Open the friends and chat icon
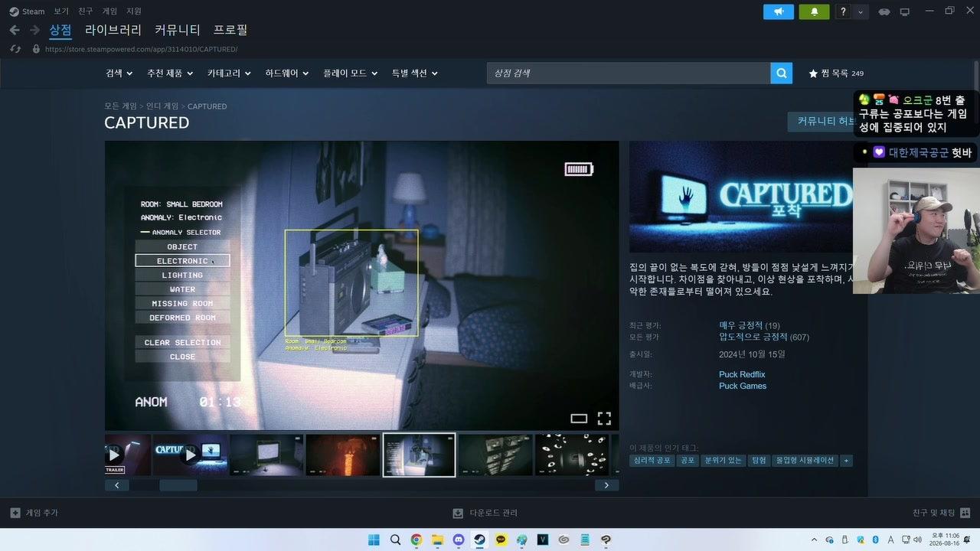Screen dimensions: 980x551 965,513
